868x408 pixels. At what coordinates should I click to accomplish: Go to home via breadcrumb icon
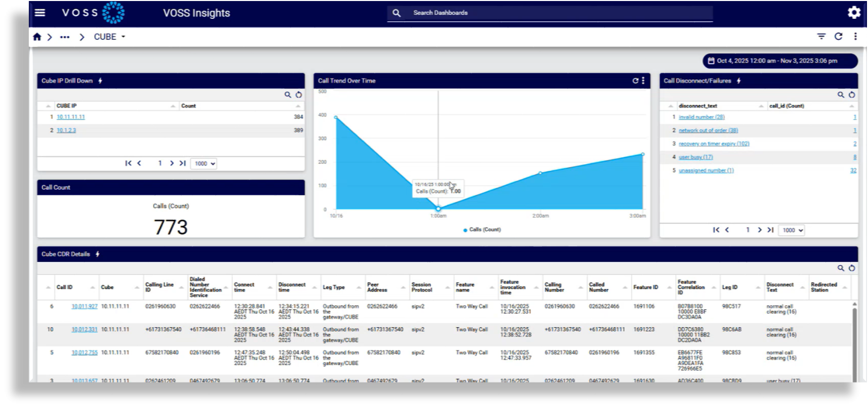[37, 37]
